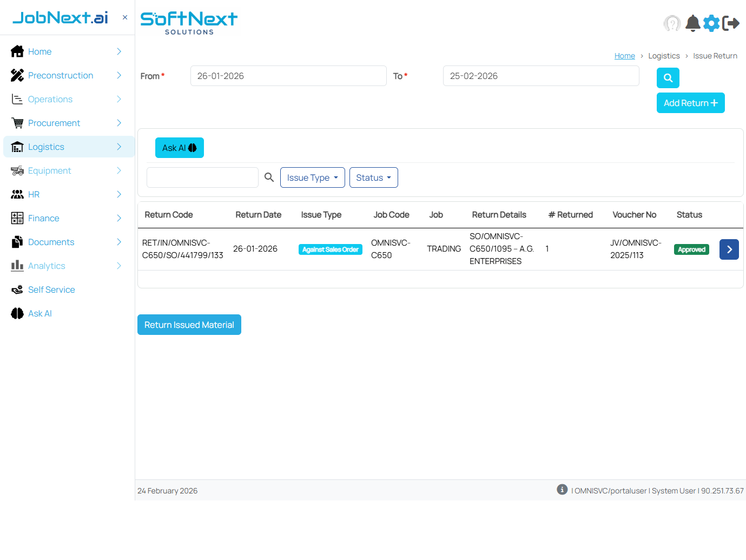Open the Status filter dropdown
The height and width of the screenshot is (560, 746).
tap(373, 177)
